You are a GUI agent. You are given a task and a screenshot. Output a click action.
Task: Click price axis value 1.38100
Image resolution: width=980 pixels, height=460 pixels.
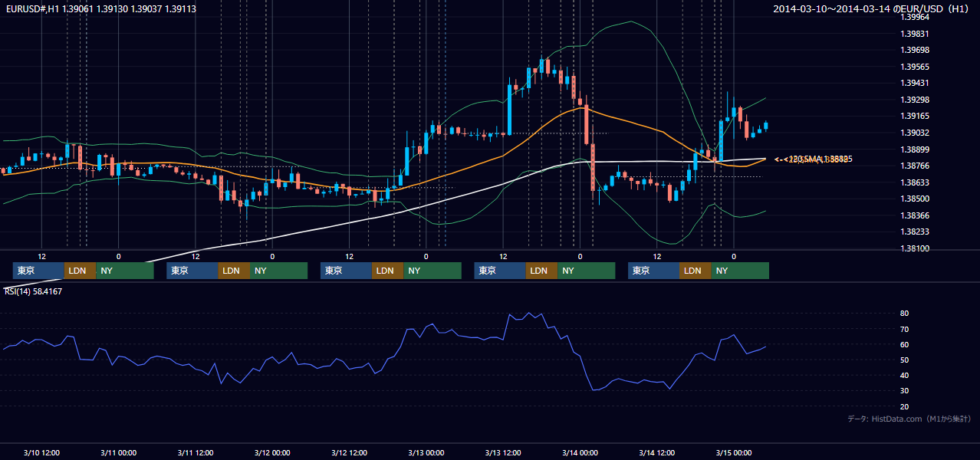[x=914, y=248]
